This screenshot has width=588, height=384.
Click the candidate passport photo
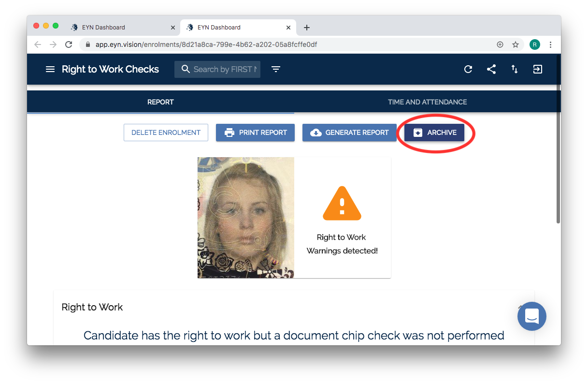point(246,218)
